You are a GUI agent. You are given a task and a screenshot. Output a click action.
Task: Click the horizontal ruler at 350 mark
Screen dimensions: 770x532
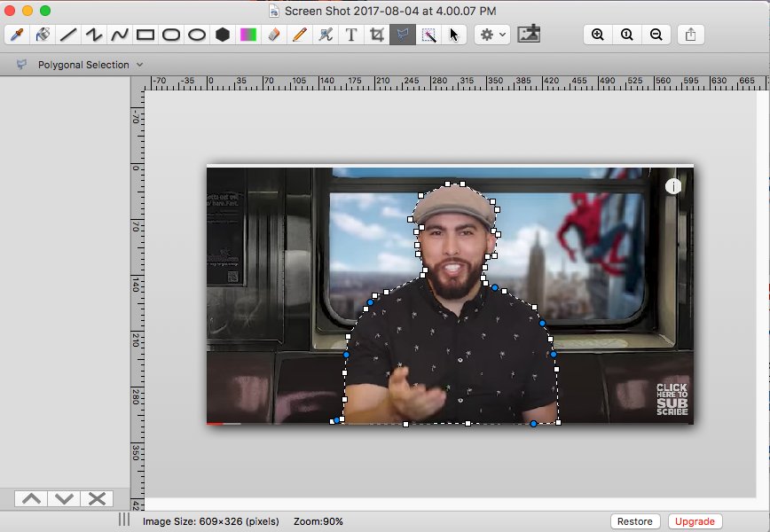tap(495, 81)
